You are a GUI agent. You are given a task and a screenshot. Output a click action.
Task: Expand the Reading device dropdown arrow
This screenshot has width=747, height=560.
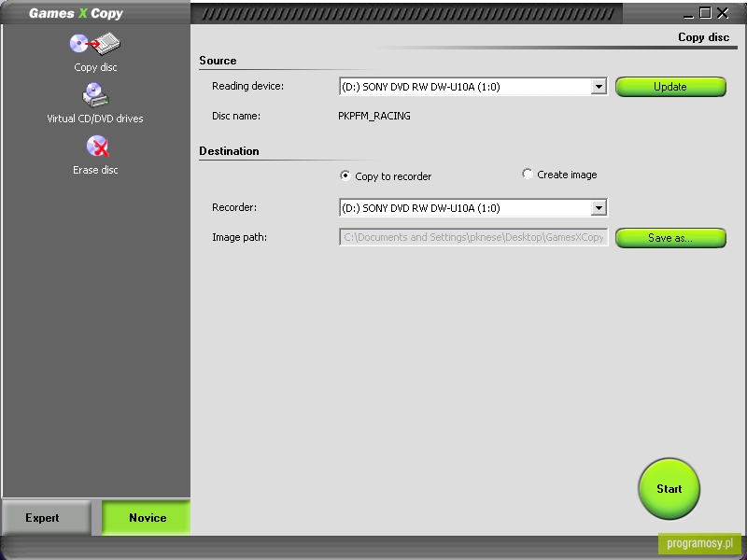coord(599,87)
